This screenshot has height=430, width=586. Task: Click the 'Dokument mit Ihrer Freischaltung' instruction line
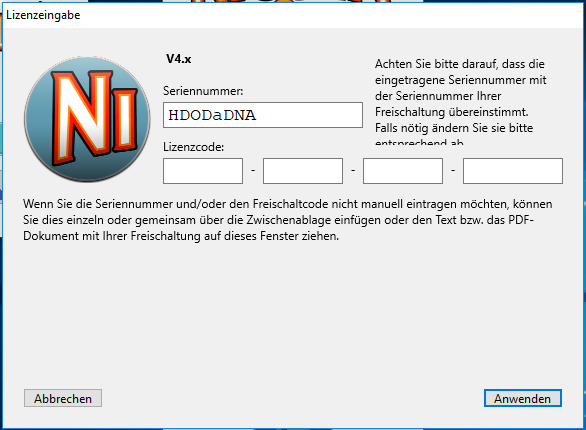(x=181, y=236)
